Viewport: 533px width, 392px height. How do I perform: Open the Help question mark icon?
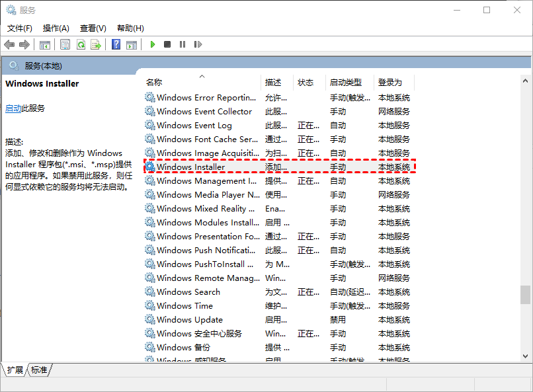(116, 44)
